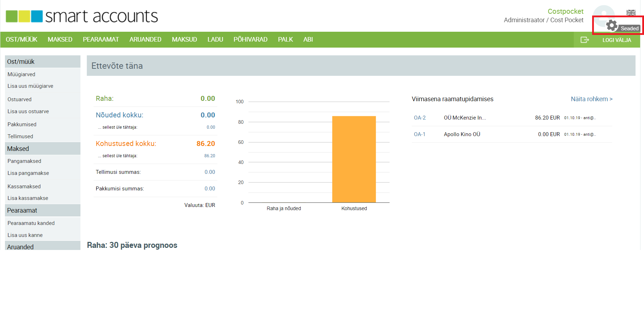Open the OST/MÜÜK menu

point(22,39)
